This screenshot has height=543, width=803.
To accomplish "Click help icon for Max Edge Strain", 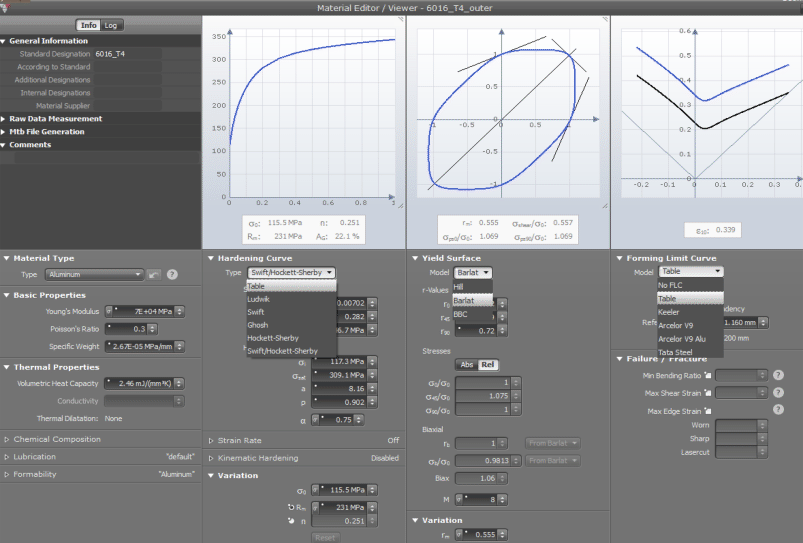I will (x=777, y=411).
